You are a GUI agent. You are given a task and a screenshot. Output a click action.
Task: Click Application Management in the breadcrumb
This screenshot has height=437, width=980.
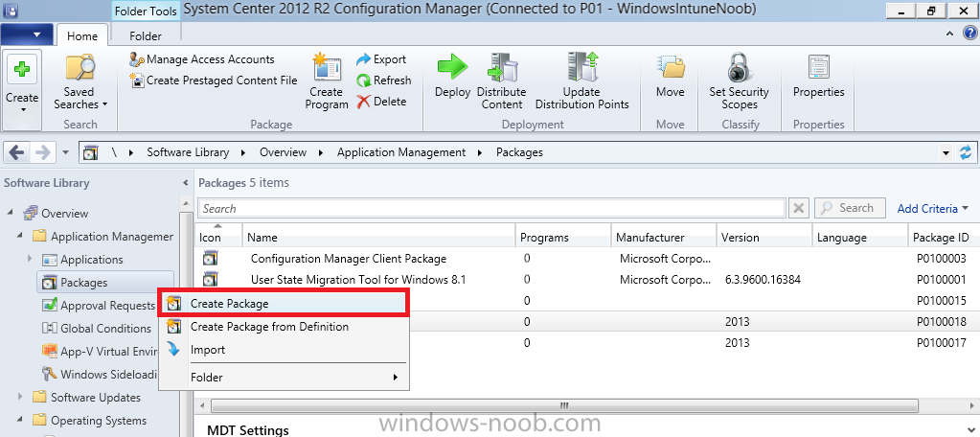pos(401,152)
